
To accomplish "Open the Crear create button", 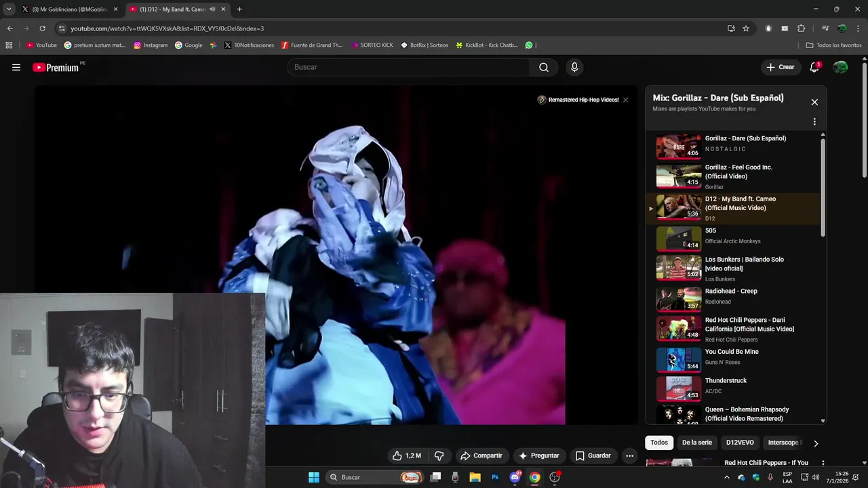I will (x=781, y=67).
